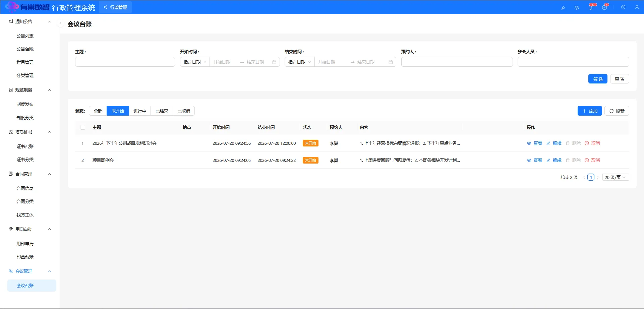Collapse the 规章制度 menu group chevron

pyautogui.click(x=50, y=90)
